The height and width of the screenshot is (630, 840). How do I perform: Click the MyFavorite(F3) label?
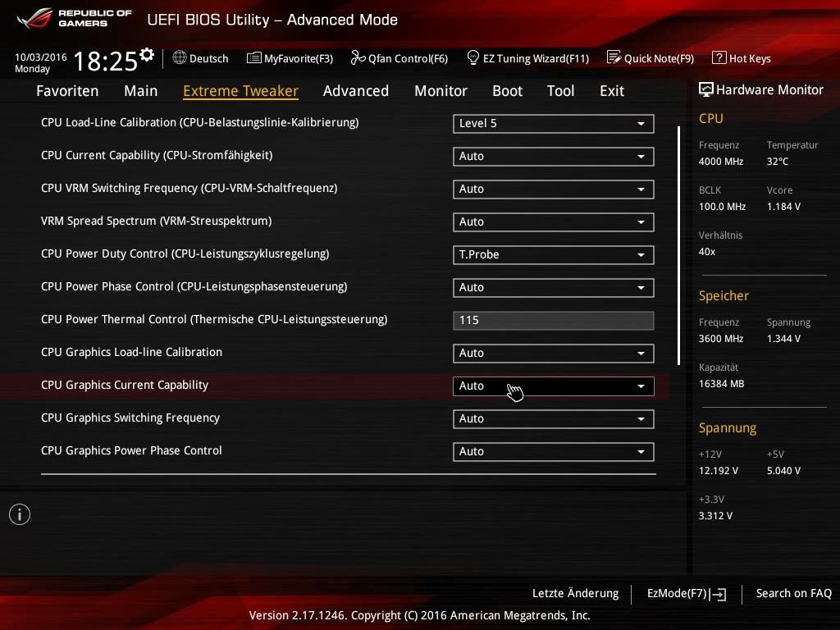[299, 58]
